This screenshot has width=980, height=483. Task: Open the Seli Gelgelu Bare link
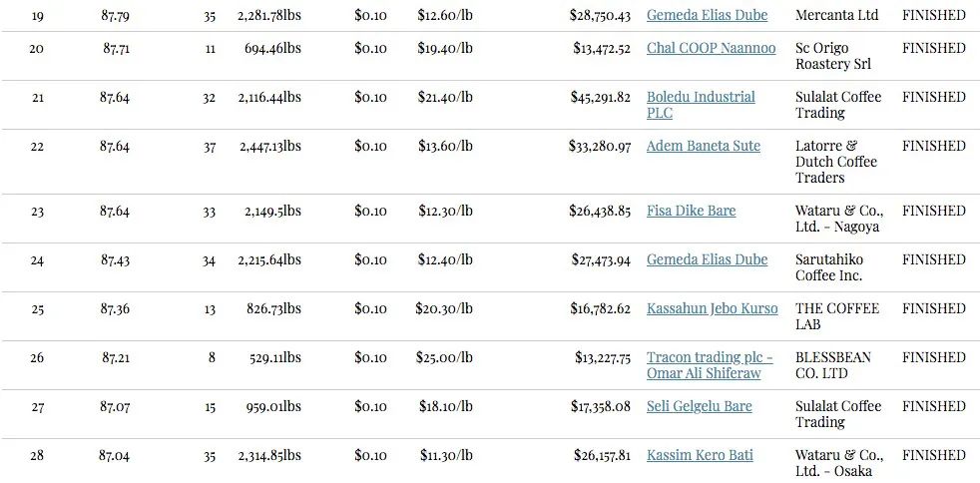(x=699, y=406)
